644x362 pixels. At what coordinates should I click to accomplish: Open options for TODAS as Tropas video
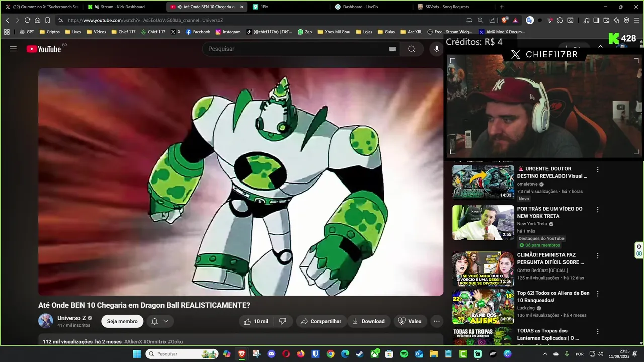pos(598,332)
